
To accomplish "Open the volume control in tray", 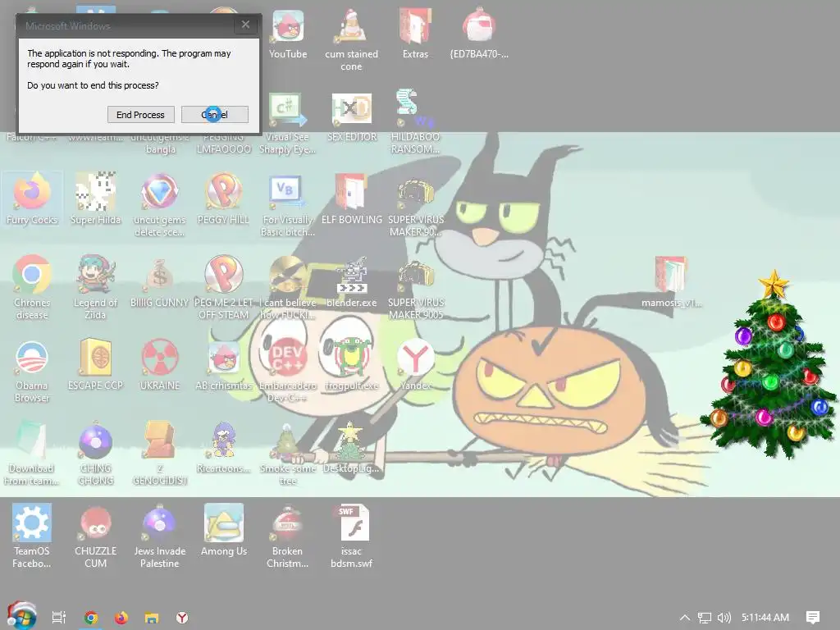I will tap(724, 618).
